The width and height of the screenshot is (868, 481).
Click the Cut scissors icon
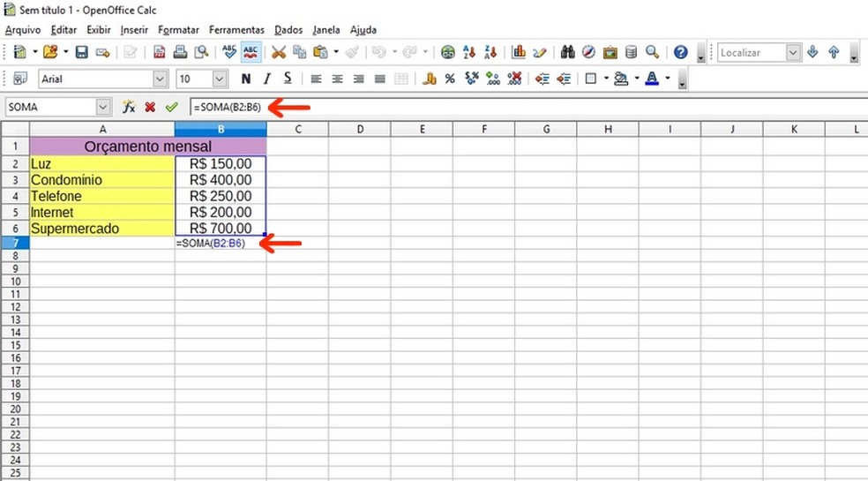click(x=279, y=53)
